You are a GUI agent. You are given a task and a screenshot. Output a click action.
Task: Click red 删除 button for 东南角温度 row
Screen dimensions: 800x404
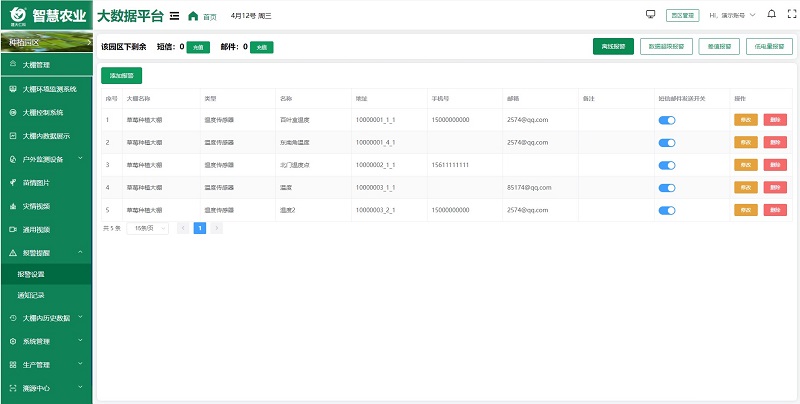coord(774,142)
